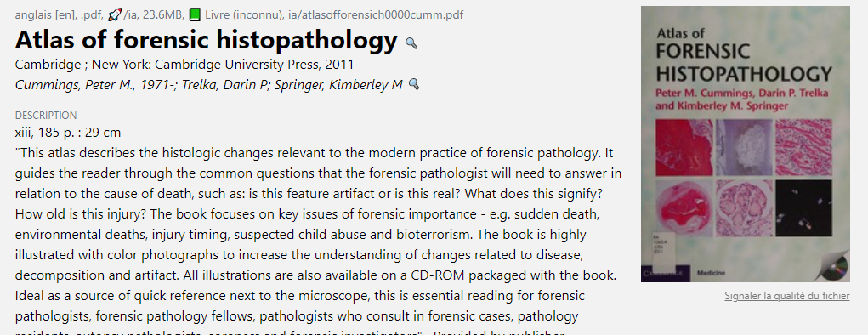The width and height of the screenshot is (868, 335).
Task: Click the magnifier icon after the author names
Action: point(413,84)
